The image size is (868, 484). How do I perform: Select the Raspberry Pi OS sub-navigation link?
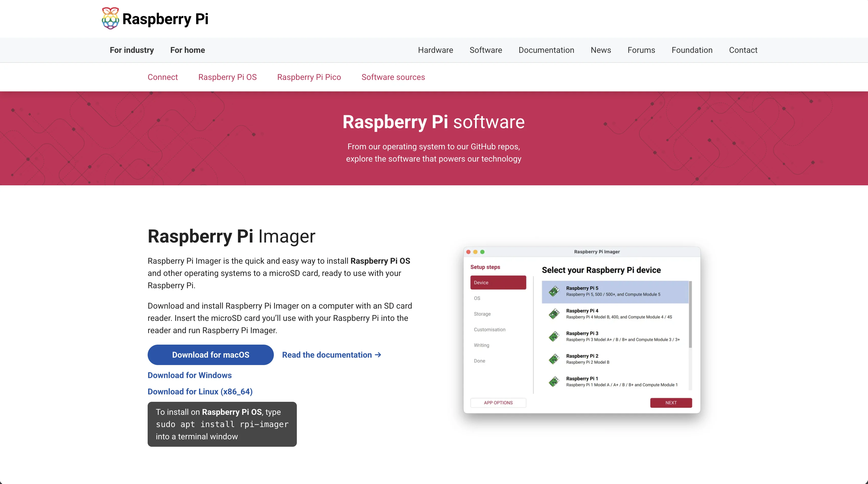pos(227,77)
